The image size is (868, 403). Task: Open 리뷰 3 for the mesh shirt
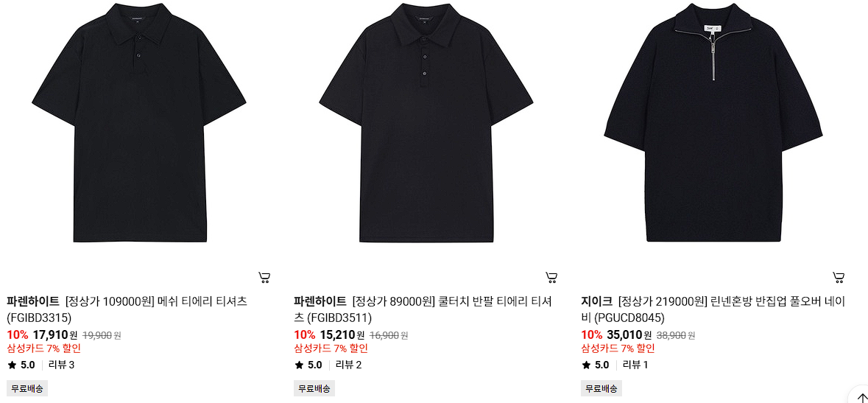click(61, 365)
